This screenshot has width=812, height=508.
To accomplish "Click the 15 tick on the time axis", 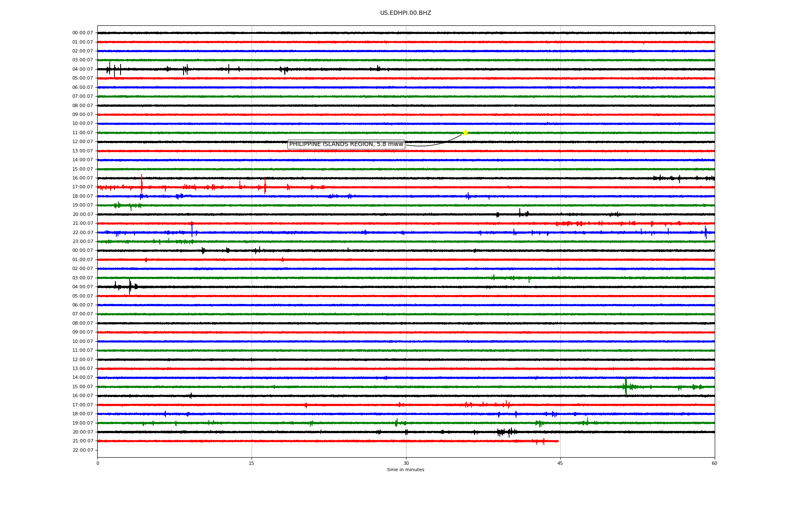I will click(252, 463).
